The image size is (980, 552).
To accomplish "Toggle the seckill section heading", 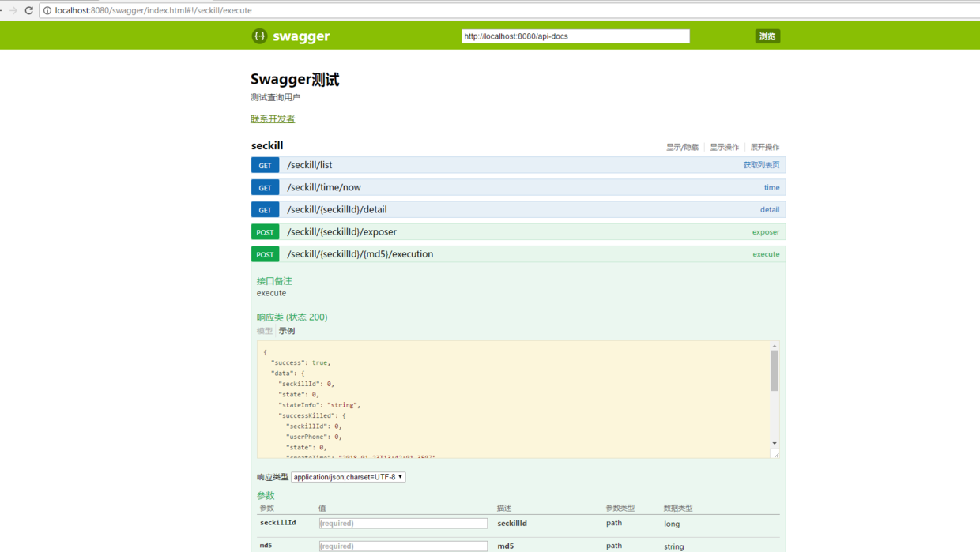I will click(267, 145).
